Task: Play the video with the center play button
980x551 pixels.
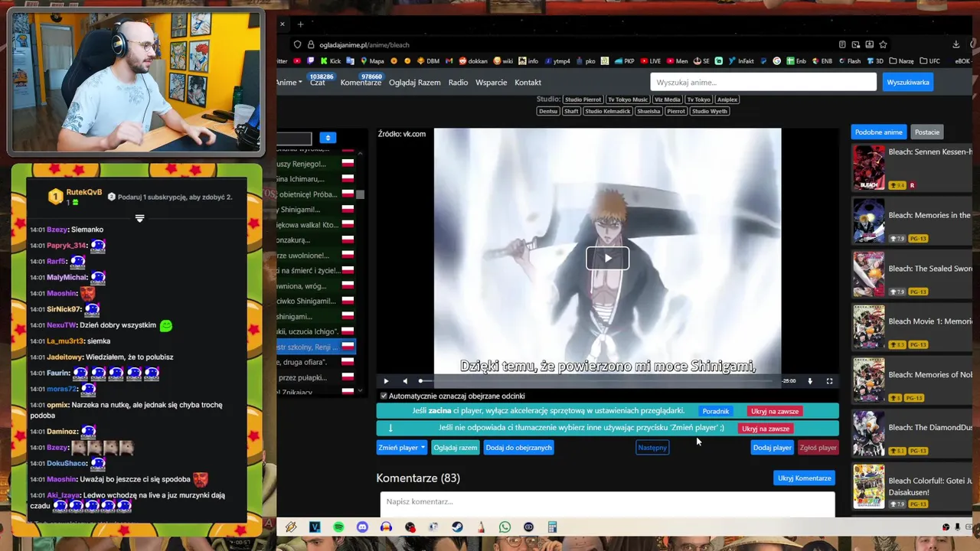Action: pos(607,258)
